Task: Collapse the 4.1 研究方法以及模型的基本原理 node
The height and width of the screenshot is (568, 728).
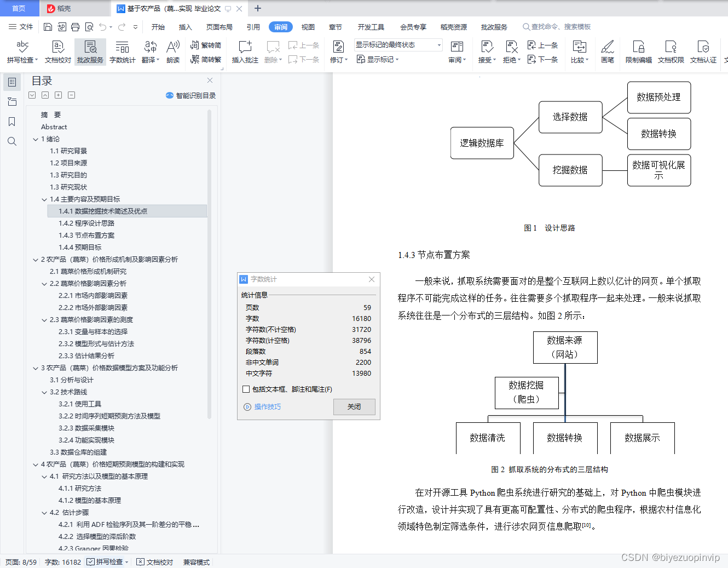Action: point(44,477)
